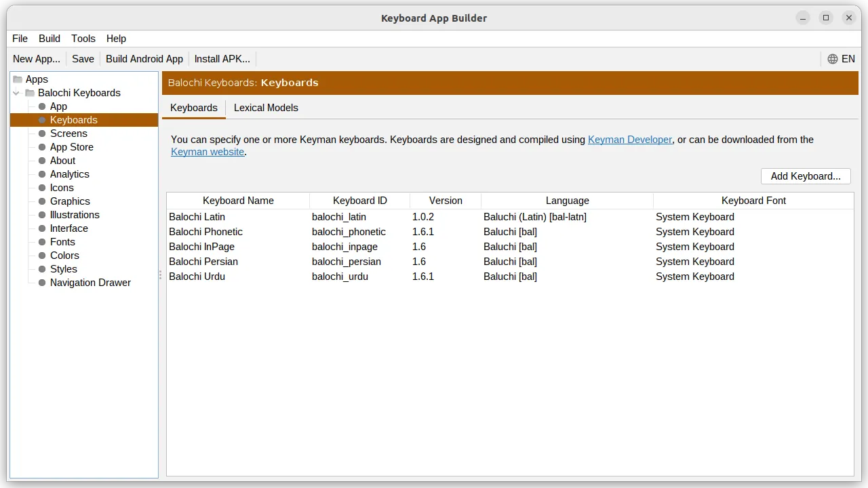Click the Keyboard Font column header

click(753, 201)
